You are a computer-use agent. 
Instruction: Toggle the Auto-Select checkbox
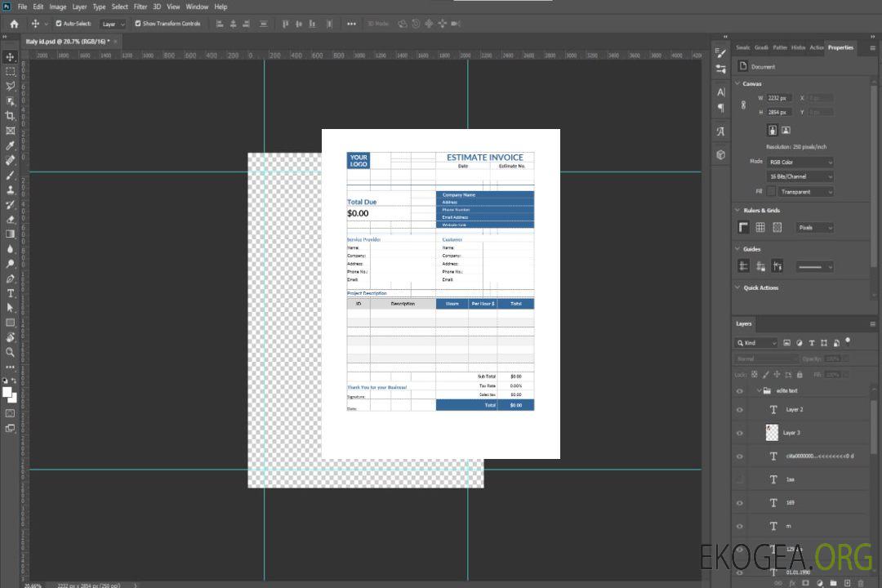pos(59,24)
